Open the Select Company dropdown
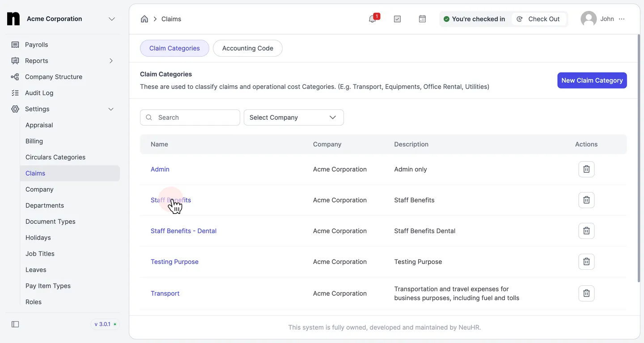 (x=294, y=117)
